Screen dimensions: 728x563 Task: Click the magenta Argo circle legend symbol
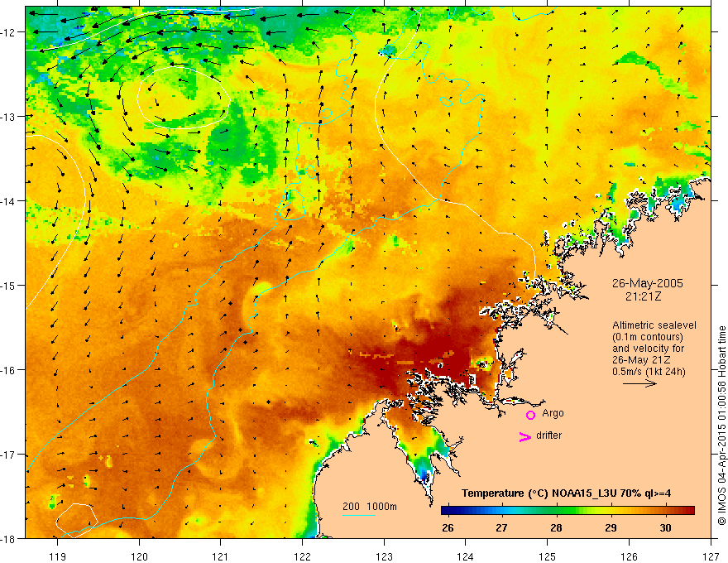click(530, 416)
